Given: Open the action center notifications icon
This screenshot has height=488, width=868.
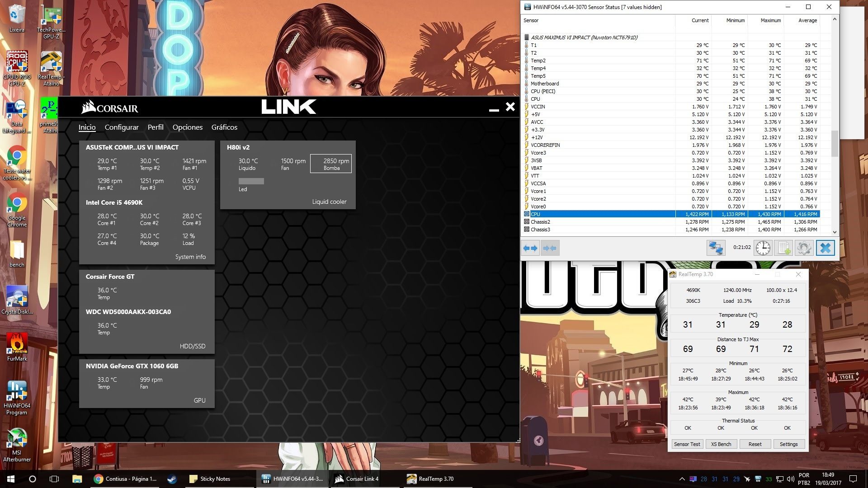Looking at the screenshot, I should click(853, 479).
